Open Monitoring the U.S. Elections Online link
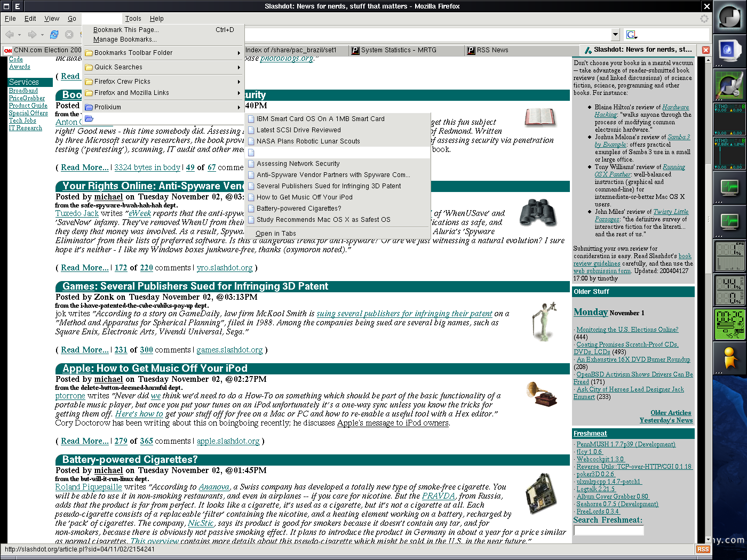Viewport: 747px width, 560px height. pyautogui.click(x=627, y=330)
